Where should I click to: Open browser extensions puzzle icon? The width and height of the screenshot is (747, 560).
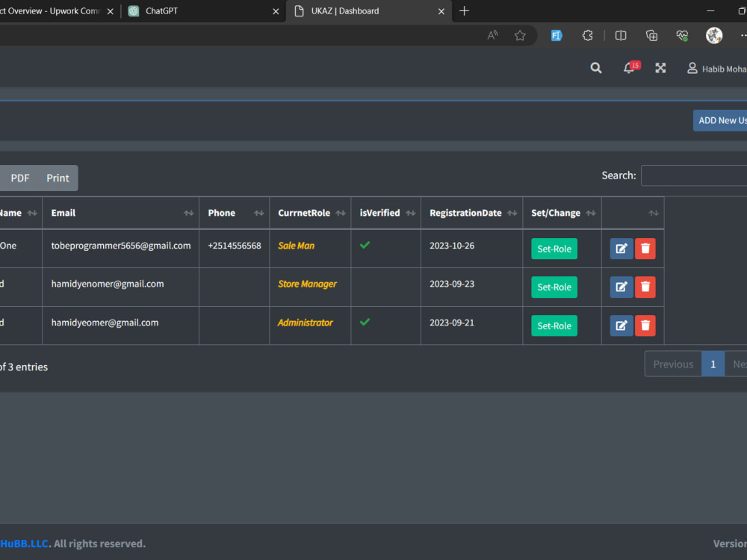click(587, 35)
